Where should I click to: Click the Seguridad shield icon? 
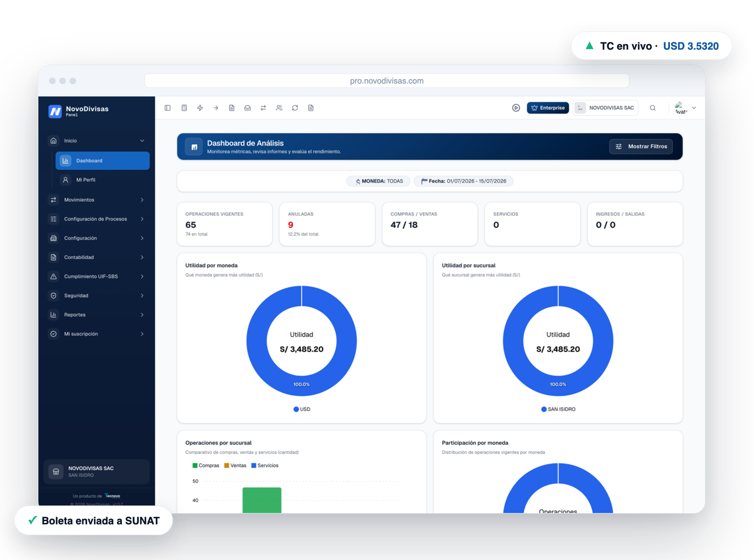point(53,296)
